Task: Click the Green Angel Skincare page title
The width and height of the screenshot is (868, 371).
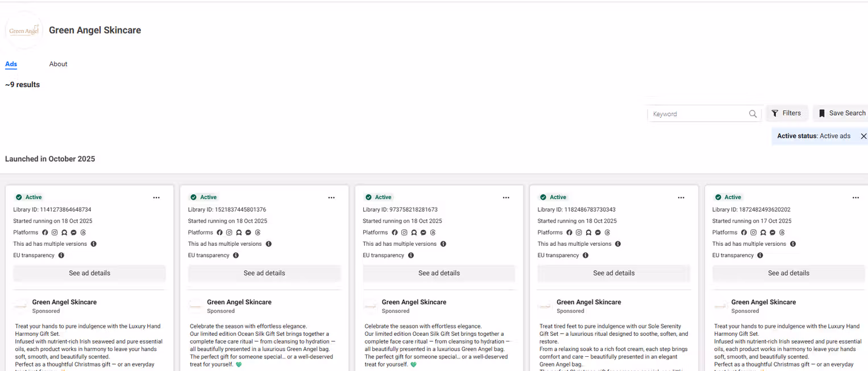Action: (95, 30)
